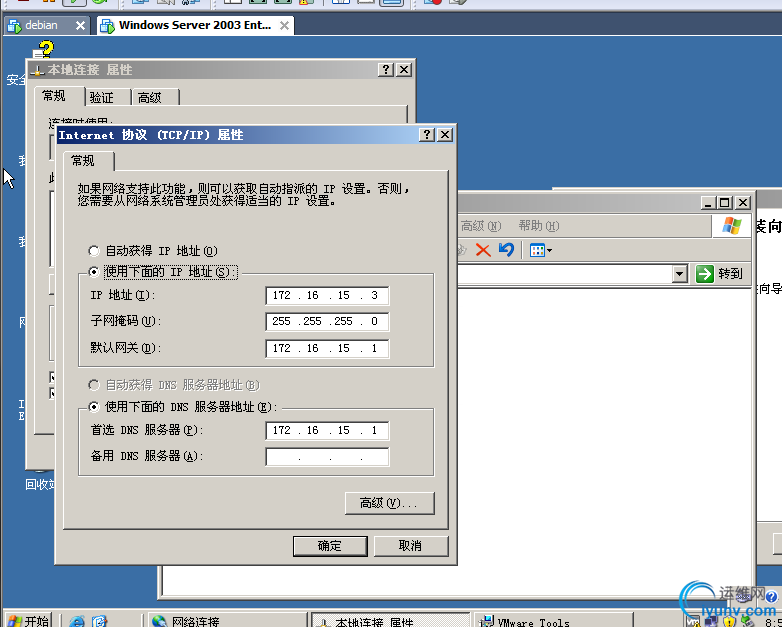
Task: Close the 本地连接 属性 dialog
Action: [403, 70]
